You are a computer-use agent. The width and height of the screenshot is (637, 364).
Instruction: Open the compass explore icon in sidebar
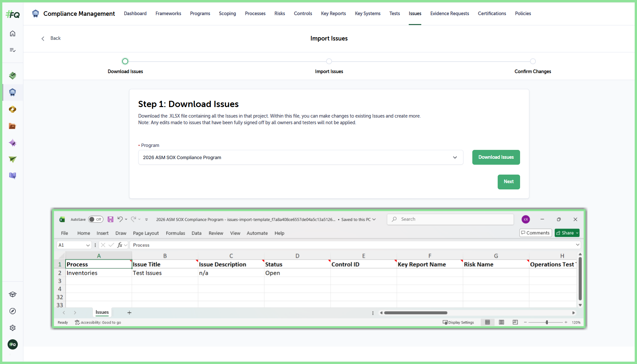point(13,311)
